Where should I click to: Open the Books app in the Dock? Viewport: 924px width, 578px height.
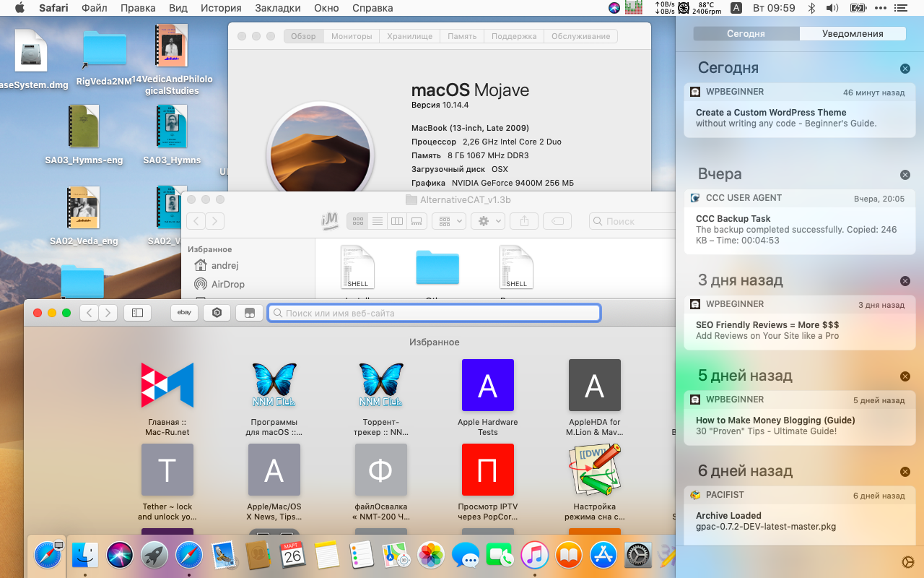coord(569,555)
